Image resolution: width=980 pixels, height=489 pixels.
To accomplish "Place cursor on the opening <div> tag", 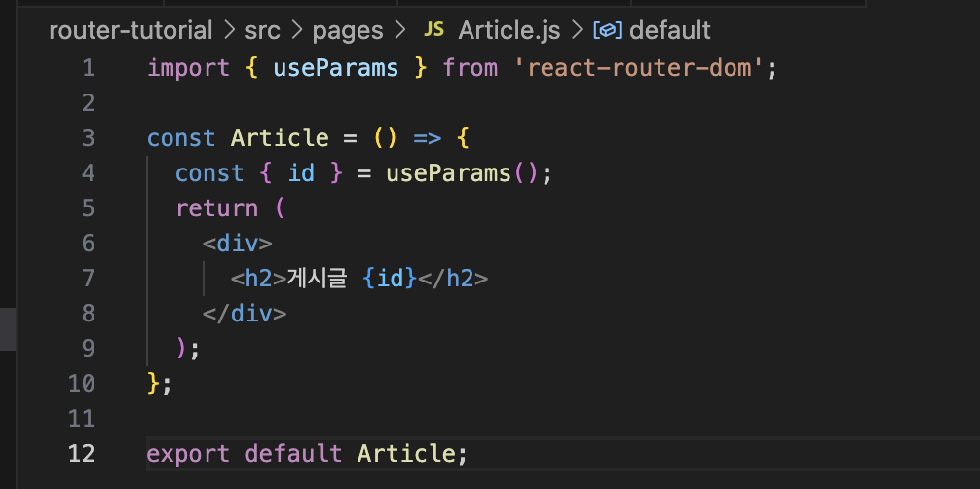I will 238,243.
